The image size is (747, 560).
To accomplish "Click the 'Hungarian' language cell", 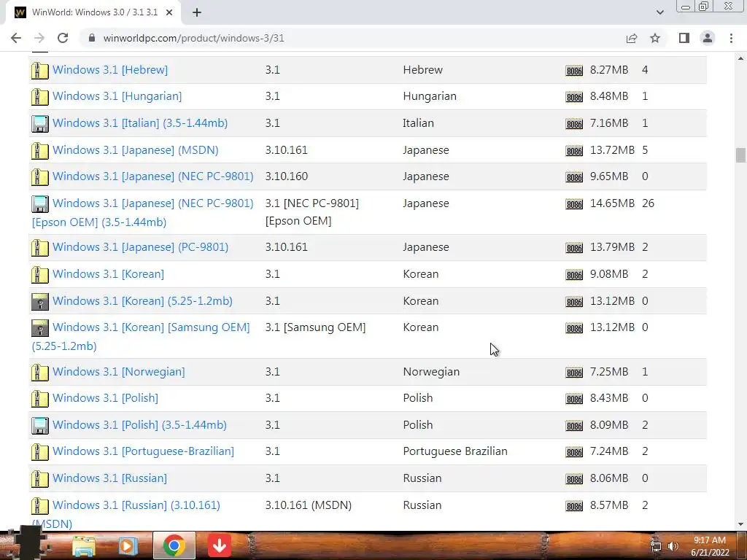I will [430, 96].
